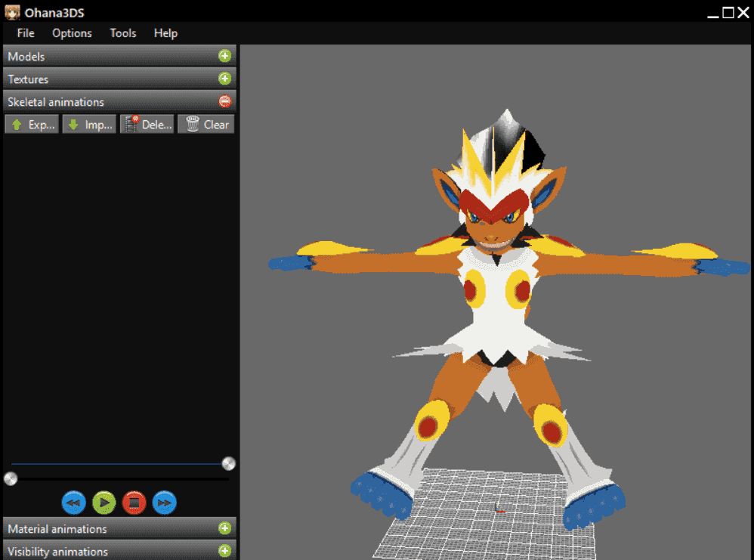Click the Ohana3DS app icon in title bar
754x560 pixels.
pyautogui.click(x=12, y=12)
